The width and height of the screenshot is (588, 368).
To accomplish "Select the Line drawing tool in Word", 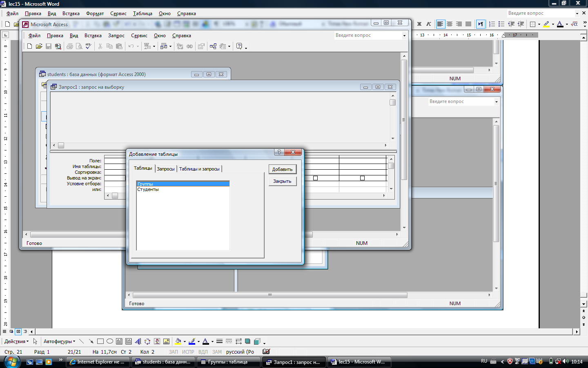I will point(82,341).
